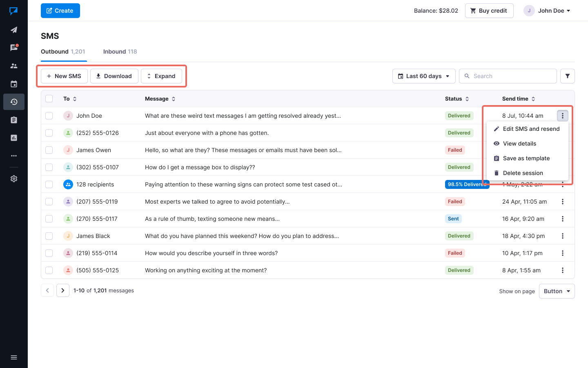This screenshot has height=368, width=588.
Task: Open chat messages icon with notification dot
Action: pos(14,48)
